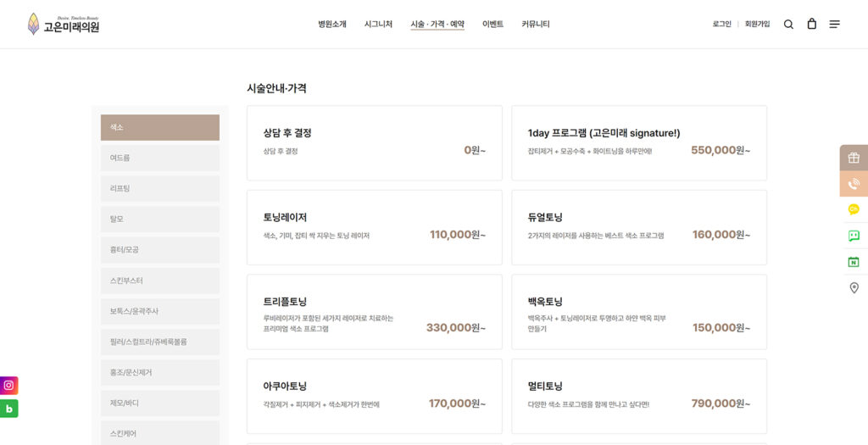The width and height of the screenshot is (868, 445).
Task: Open the 1day 프로그램 treatment card
Action: pos(638,142)
